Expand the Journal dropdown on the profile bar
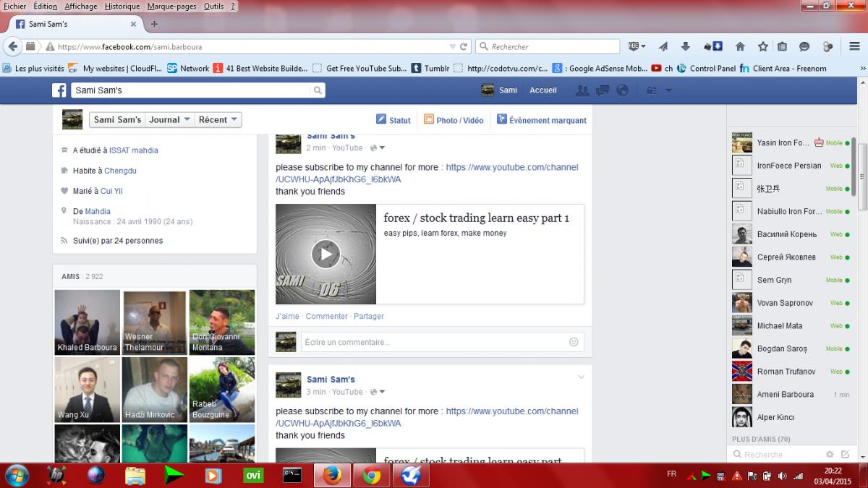 point(170,120)
